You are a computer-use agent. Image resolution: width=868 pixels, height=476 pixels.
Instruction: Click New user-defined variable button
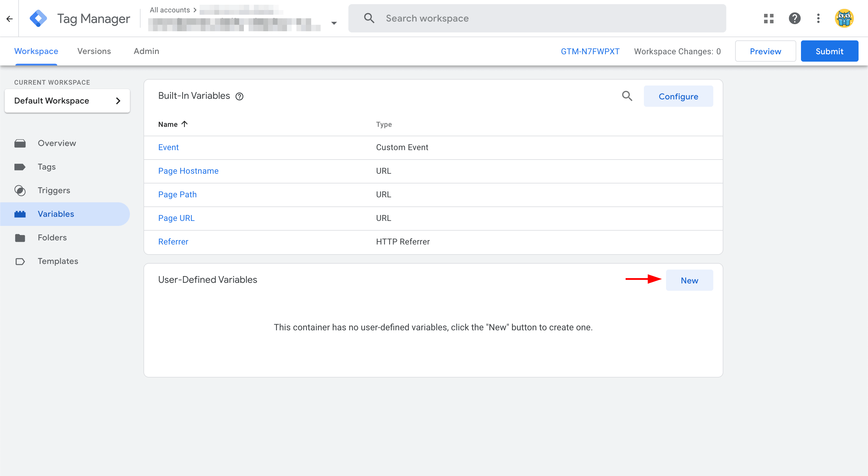(x=689, y=280)
